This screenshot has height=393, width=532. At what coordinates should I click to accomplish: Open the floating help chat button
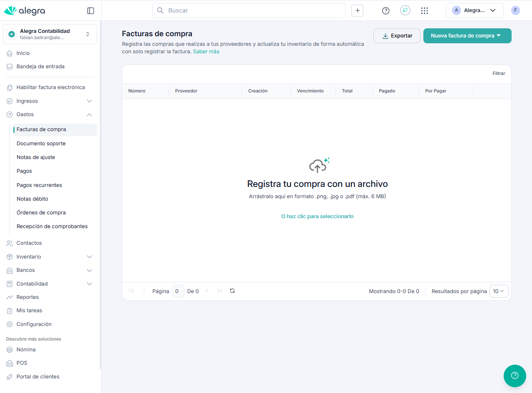(x=515, y=376)
